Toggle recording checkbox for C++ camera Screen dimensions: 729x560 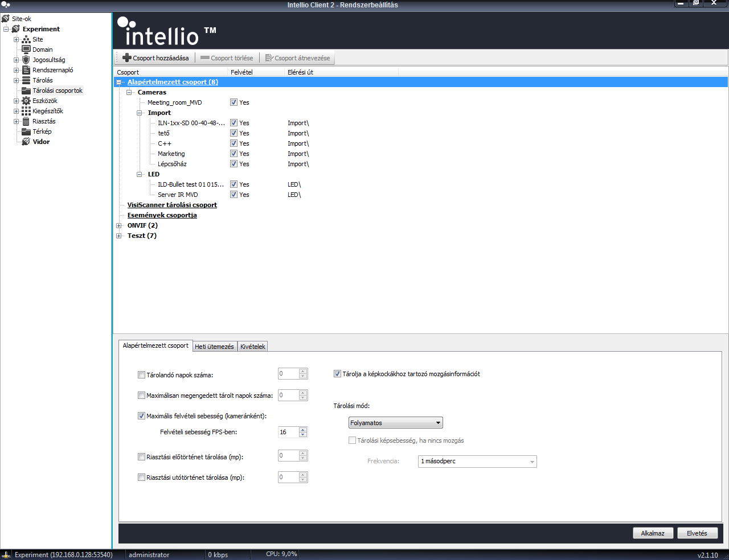pyautogui.click(x=234, y=143)
